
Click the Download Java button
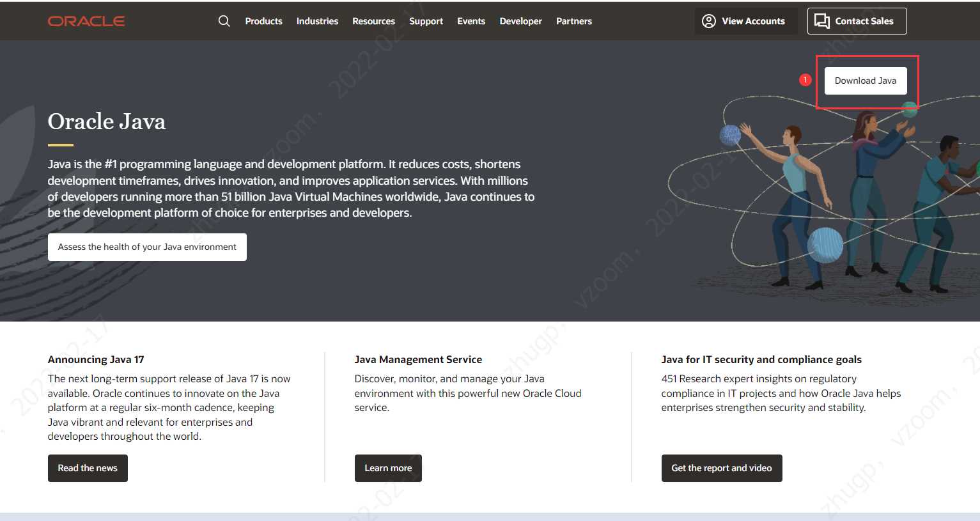coord(866,81)
